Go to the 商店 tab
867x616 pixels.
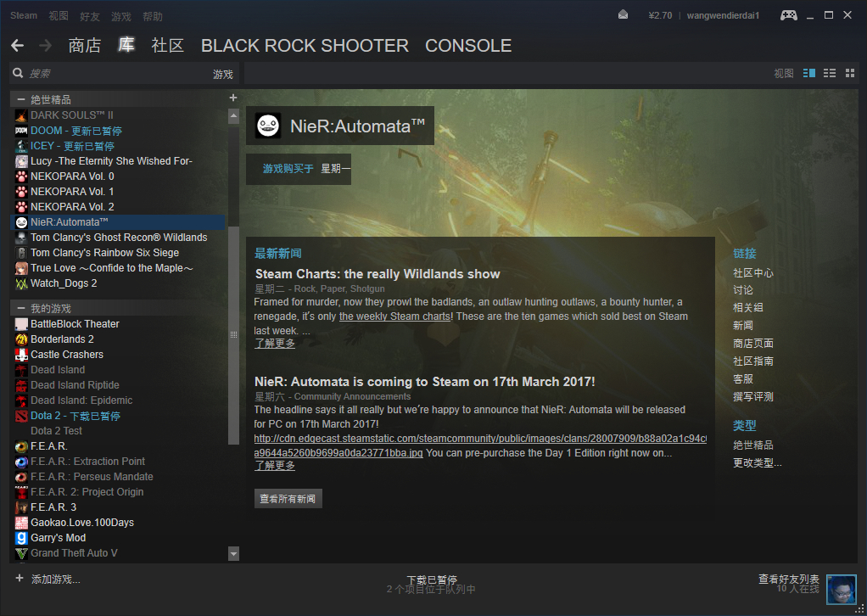point(85,45)
